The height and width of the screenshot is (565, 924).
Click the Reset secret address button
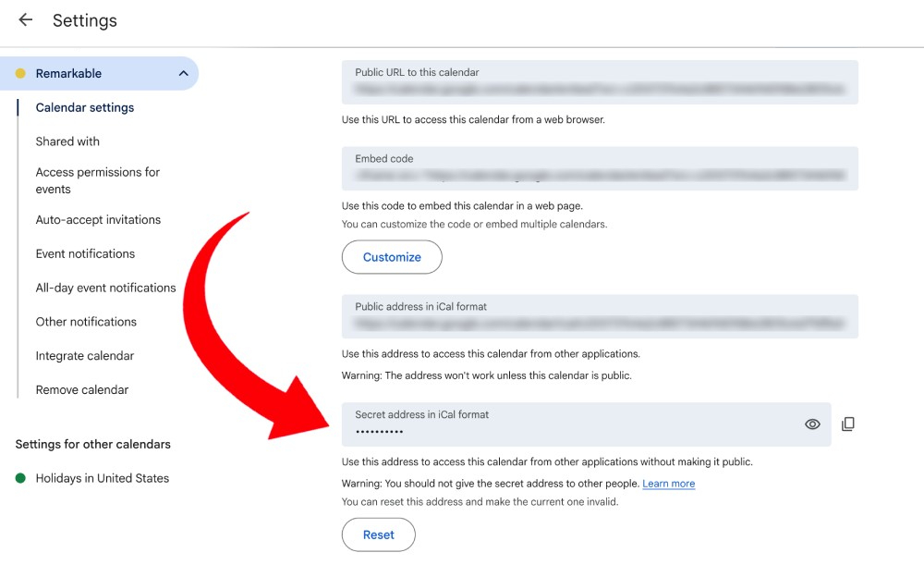378,534
